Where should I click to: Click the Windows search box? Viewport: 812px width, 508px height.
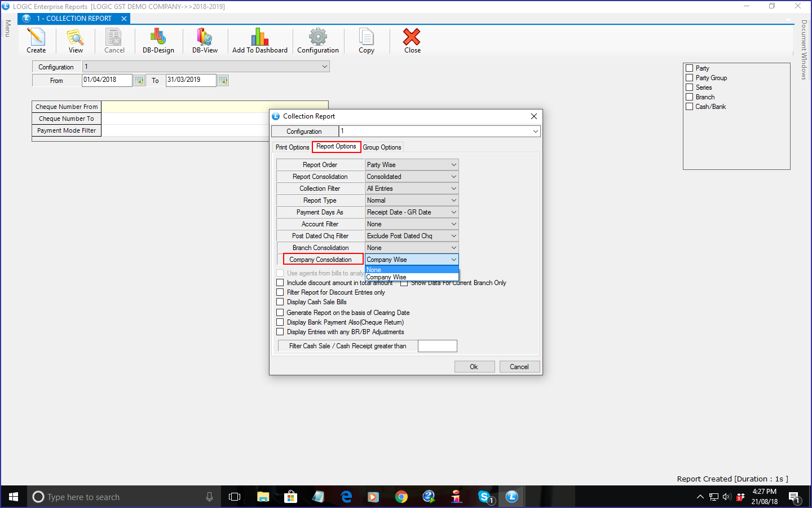coord(123,497)
